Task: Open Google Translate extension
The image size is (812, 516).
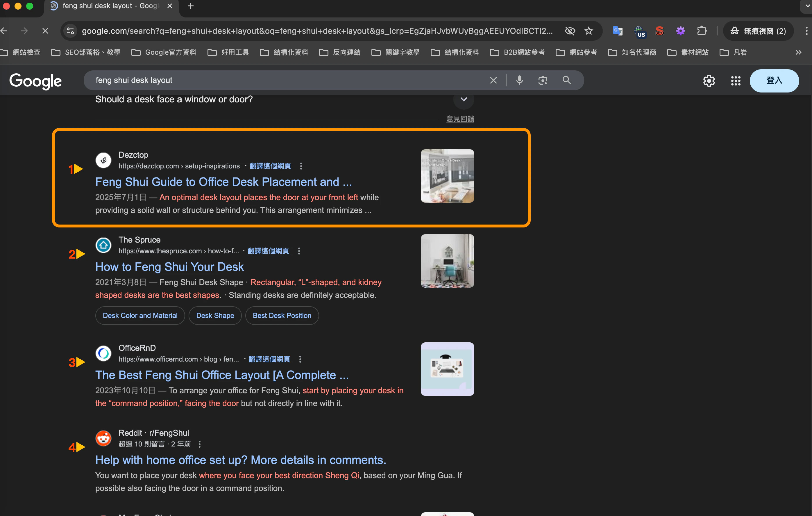Action: tap(618, 31)
